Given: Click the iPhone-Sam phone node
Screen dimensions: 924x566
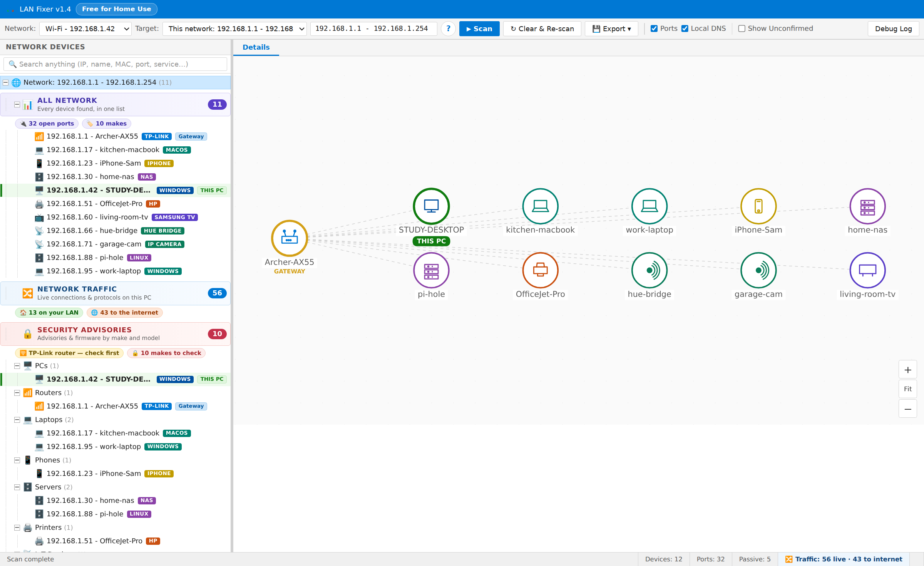Looking at the screenshot, I should click(758, 206).
